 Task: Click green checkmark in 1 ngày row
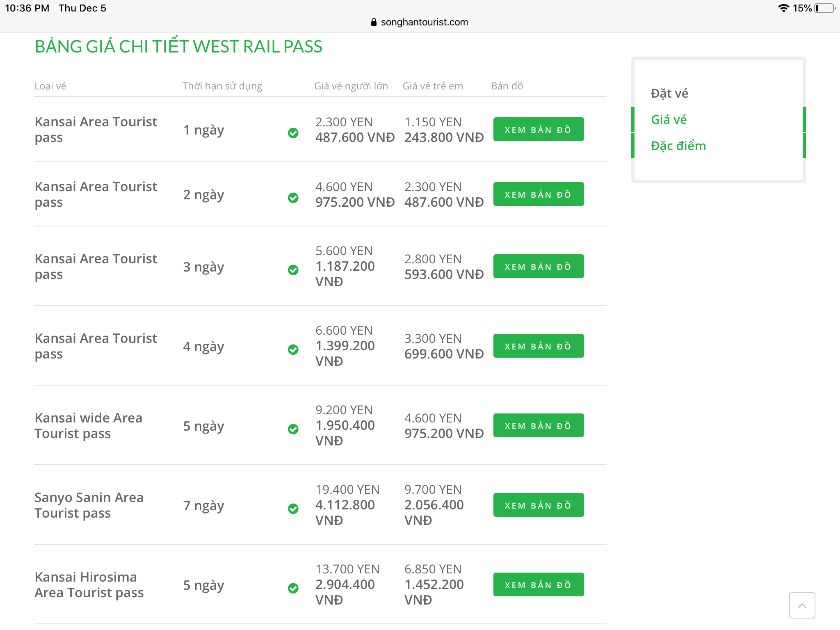pyautogui.click(x=293, y=133)
